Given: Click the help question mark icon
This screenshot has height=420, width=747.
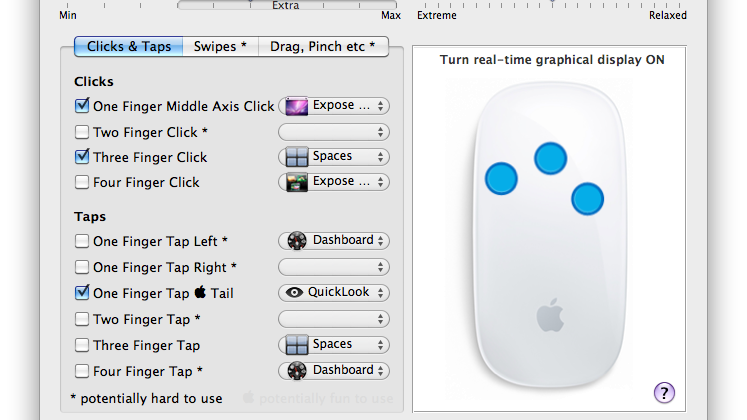Looking at the screenshot, I should pos(664,392).
